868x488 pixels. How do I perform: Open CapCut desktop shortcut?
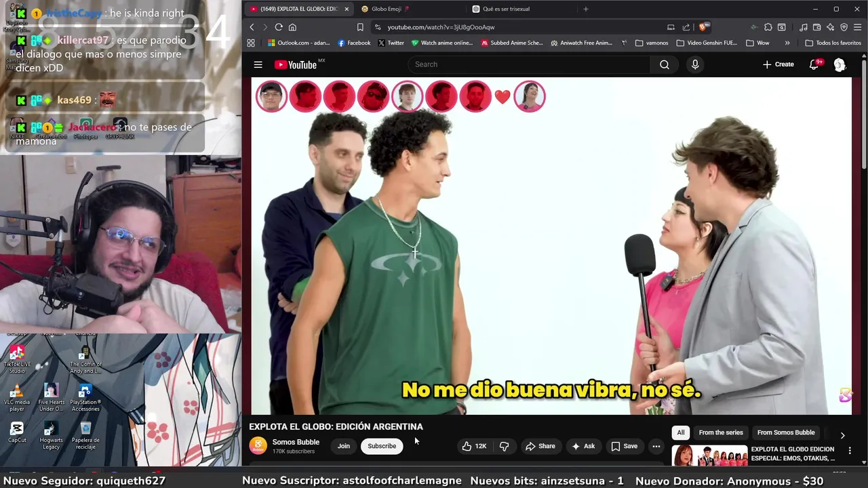[17, 432]
